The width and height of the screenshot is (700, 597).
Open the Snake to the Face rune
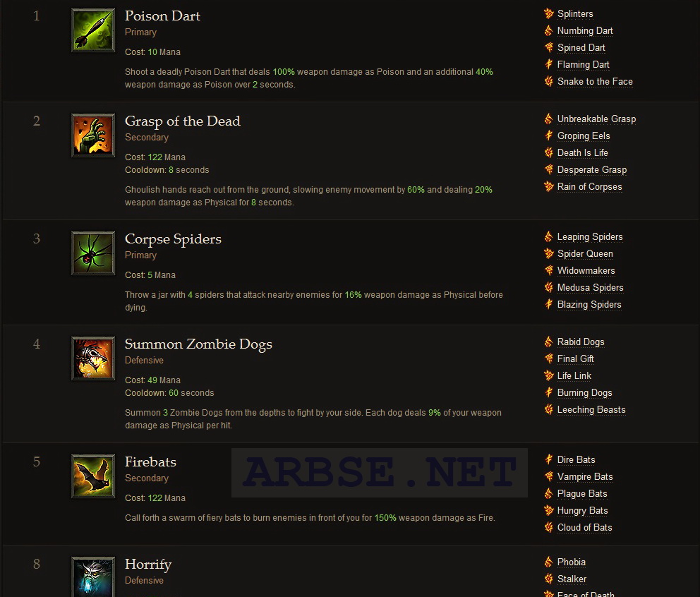click(595, 82)
